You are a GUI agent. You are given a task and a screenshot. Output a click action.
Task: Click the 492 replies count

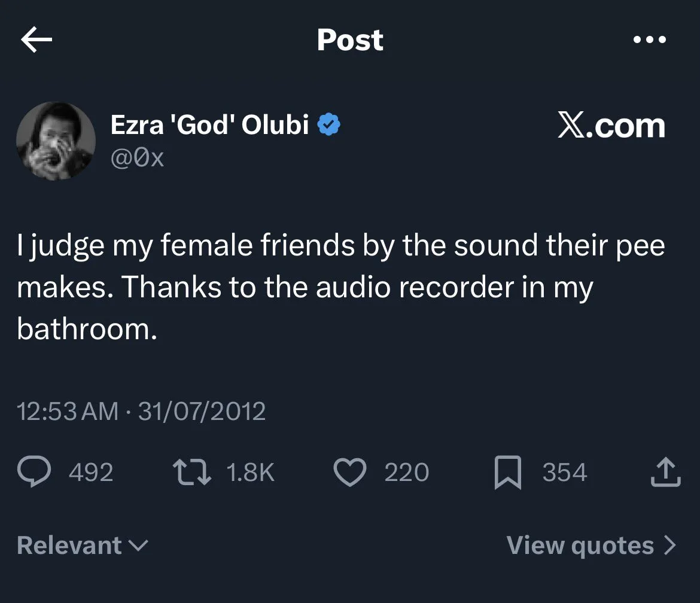(91, 473)
